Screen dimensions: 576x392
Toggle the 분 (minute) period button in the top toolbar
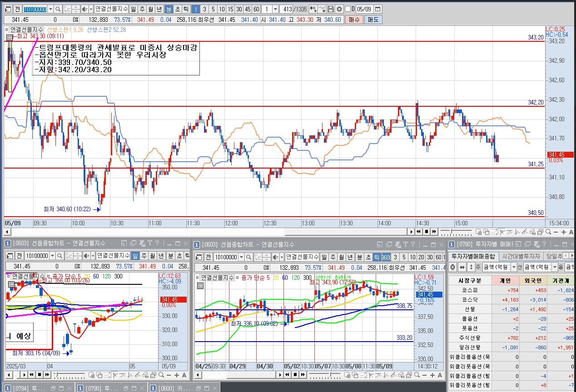[x=169, y=9]
